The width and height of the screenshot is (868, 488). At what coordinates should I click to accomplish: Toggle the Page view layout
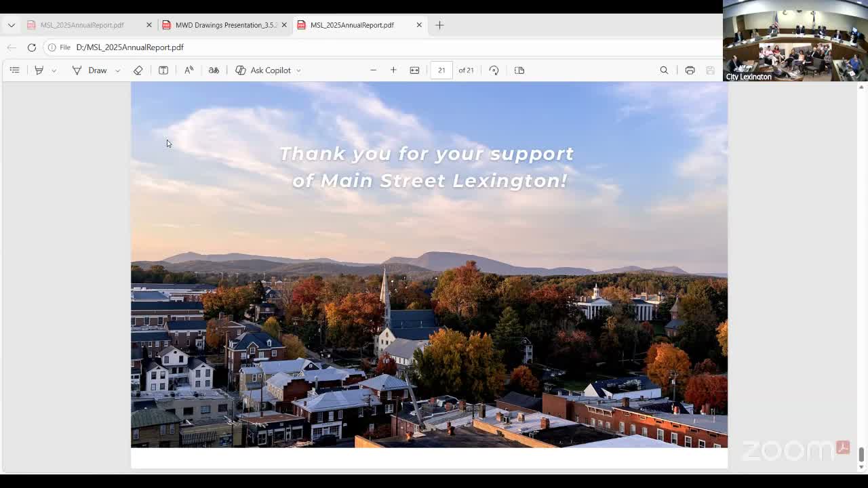519,70
